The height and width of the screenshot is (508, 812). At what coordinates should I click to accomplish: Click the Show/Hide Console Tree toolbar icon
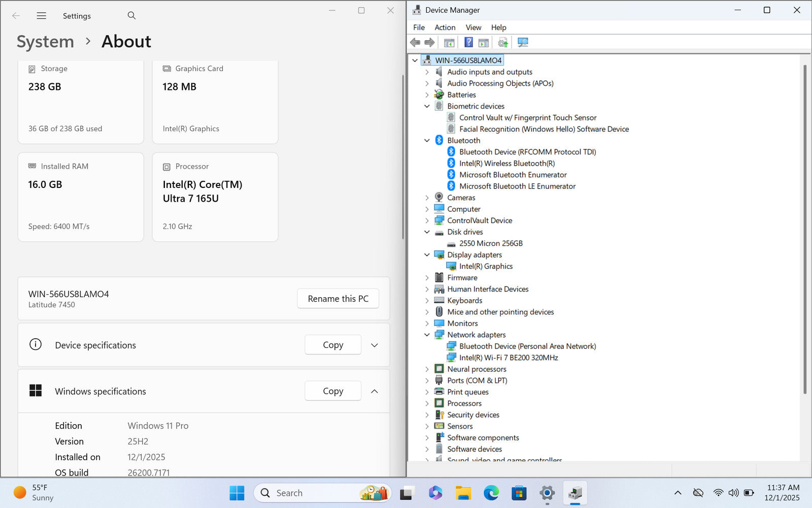449,43
